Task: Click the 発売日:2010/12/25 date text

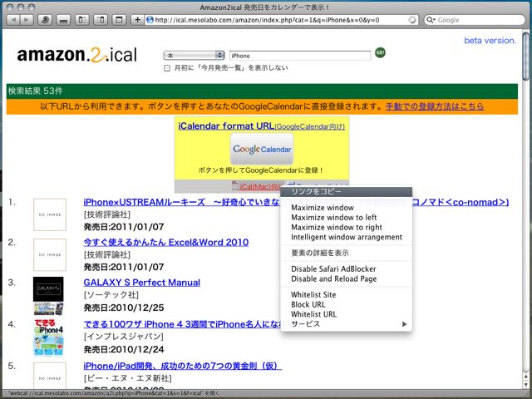Action: tap(124, 308)
